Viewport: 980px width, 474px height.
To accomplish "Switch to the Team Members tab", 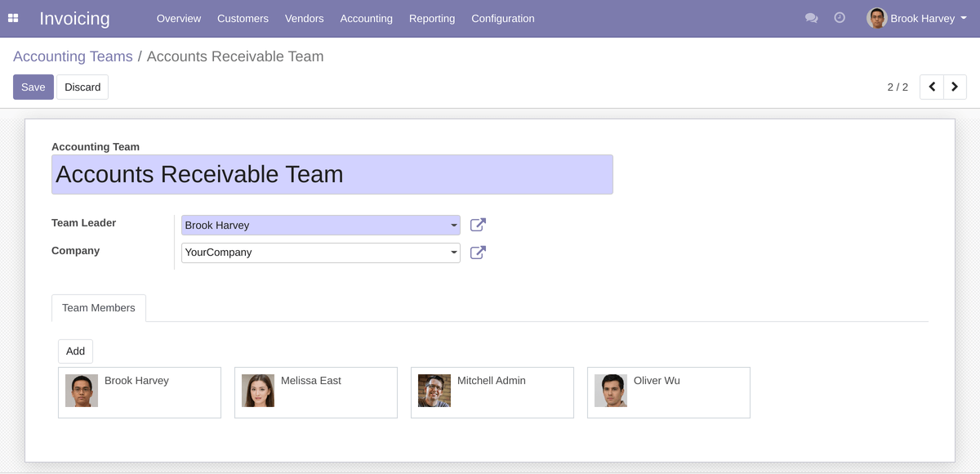I will point(98,307).
